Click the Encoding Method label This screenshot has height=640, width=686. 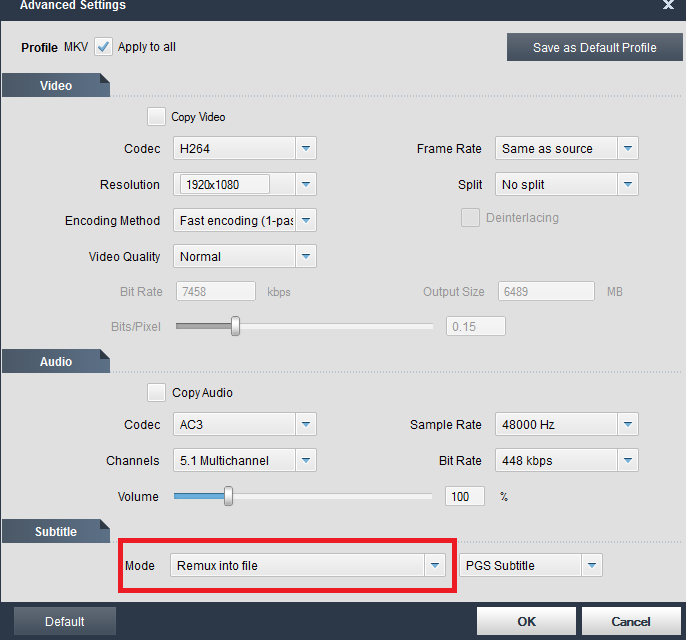pyautogui.click(x=112, y=220)
